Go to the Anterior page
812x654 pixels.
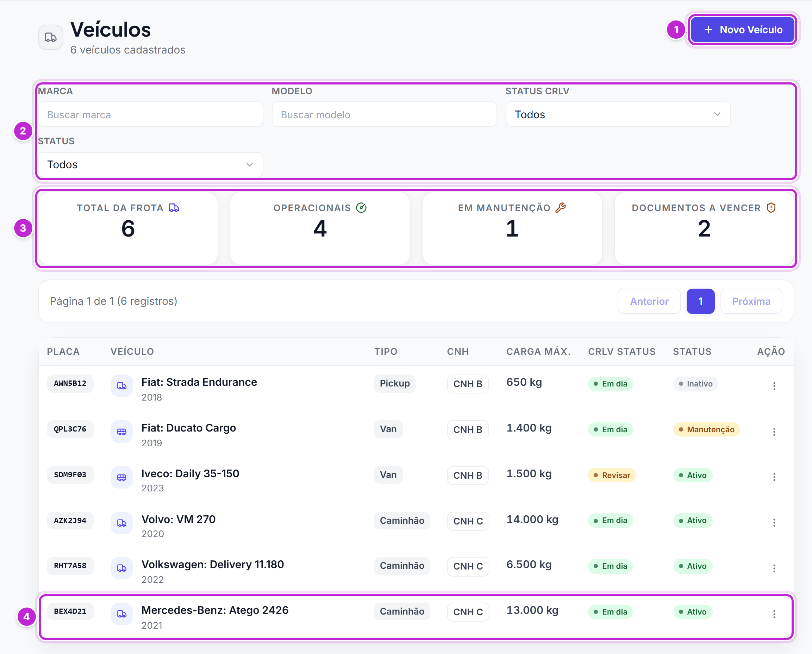click(649, 301)
